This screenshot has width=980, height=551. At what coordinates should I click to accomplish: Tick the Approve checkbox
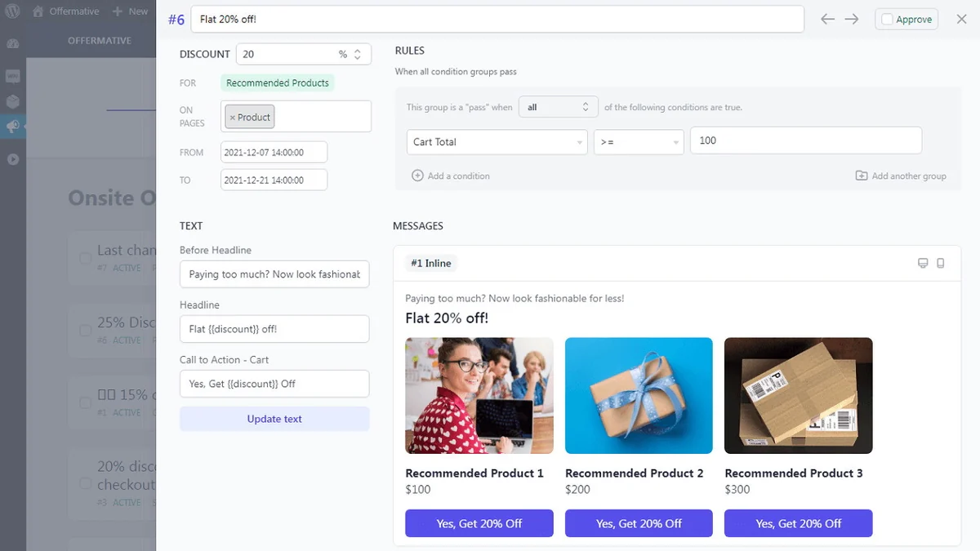[x=887, y=20]
